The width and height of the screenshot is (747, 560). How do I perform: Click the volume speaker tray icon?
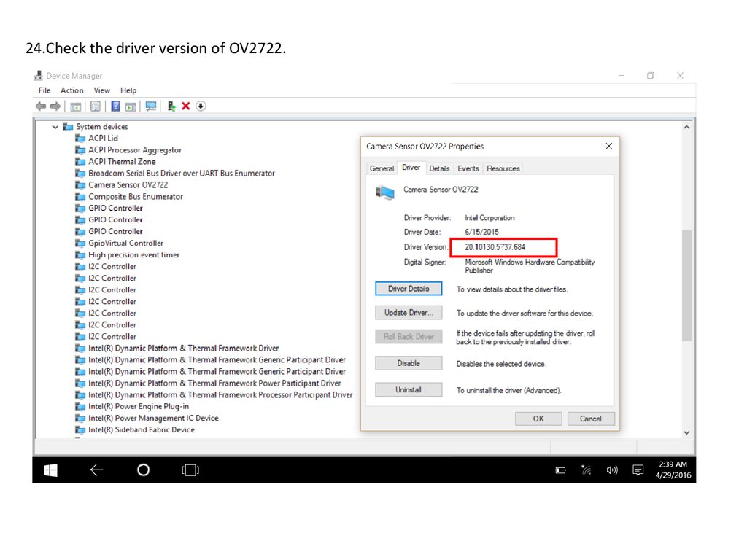click(612, 470)
